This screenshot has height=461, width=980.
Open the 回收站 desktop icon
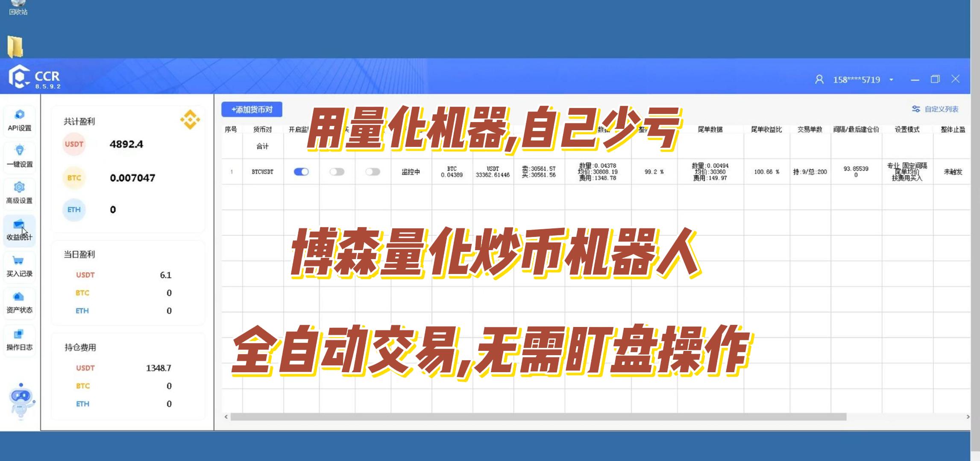18,8
